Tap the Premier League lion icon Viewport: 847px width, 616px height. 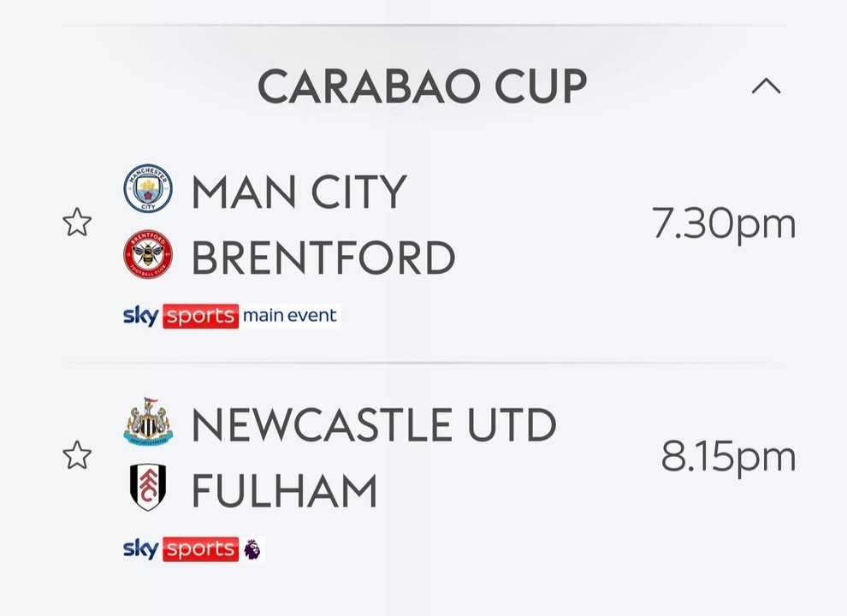(252, 549)
